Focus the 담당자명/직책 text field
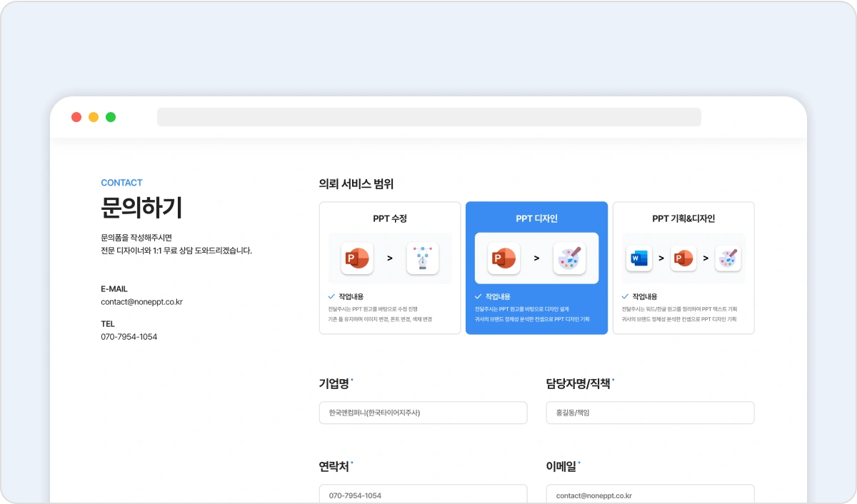Screen dimensions: 857x504 tap(650, 413)
